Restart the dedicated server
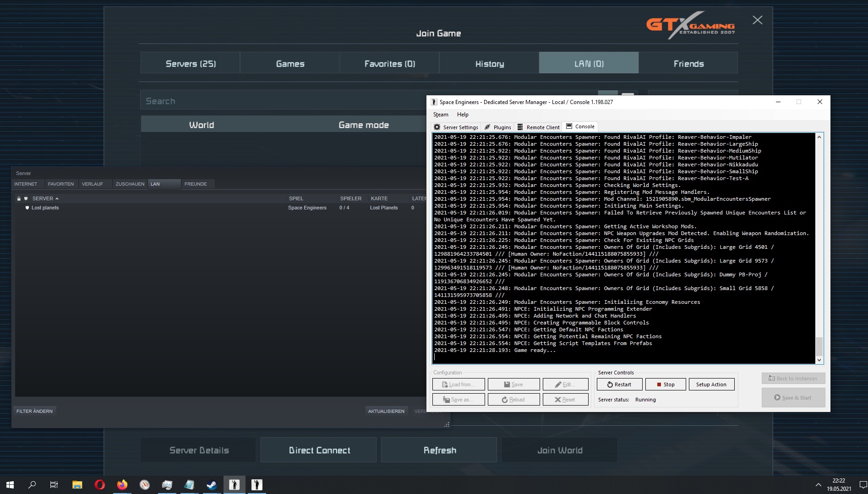Screen dimensions: 868x494 click(619, 384)
